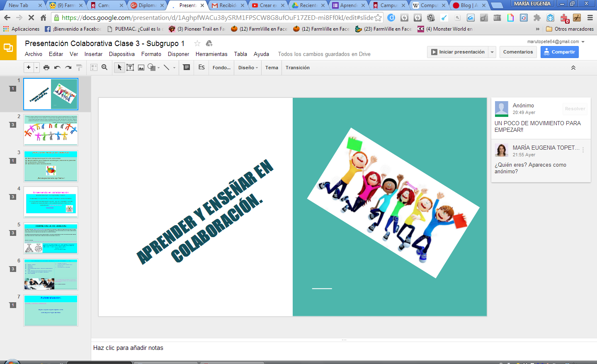Open the Herramientas menu

point(211,54)
